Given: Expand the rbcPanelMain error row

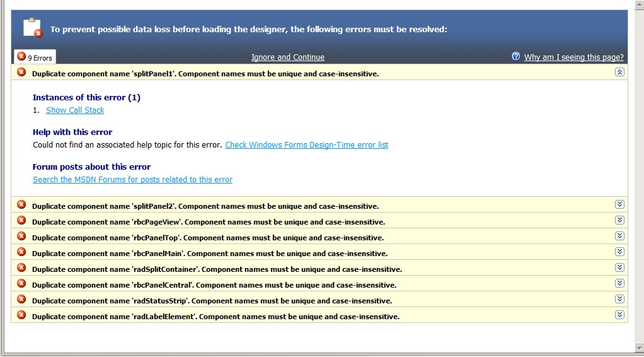Looking at the screenshot, I should pos(619,252).
